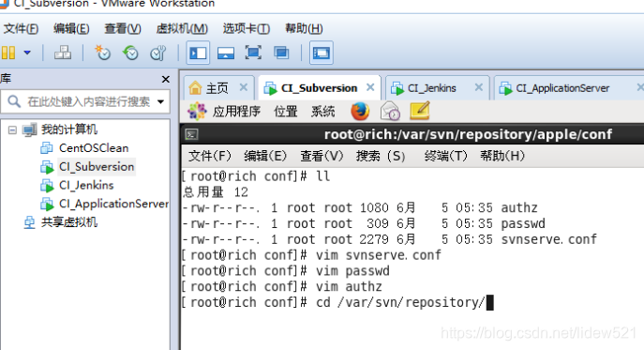This screenshot has height=350, width=644.
Task: Click the send Ctrl+Alt+Del toolbar icon
Action: point(63,53)
